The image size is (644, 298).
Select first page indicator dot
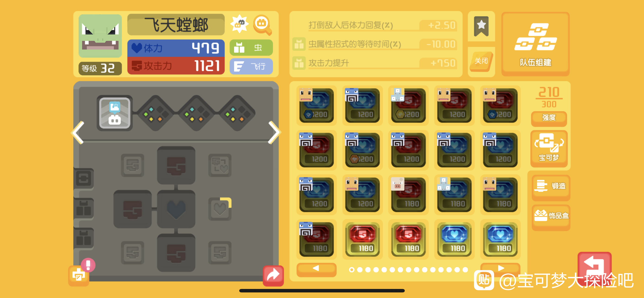351,270
